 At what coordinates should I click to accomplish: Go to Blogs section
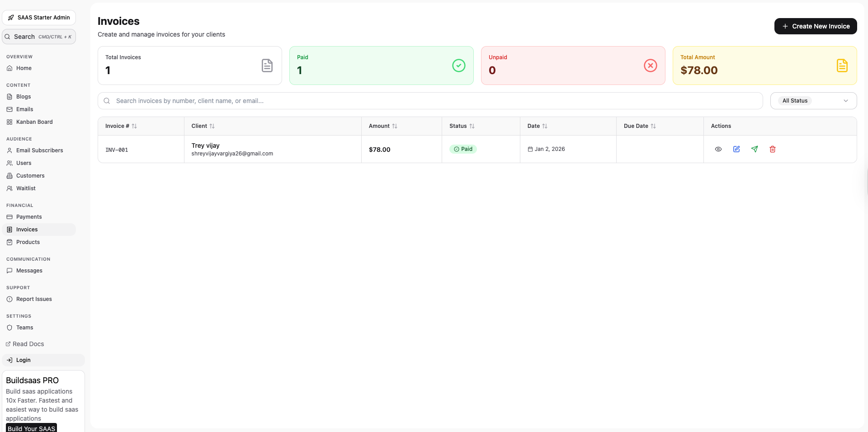point(39,97)
